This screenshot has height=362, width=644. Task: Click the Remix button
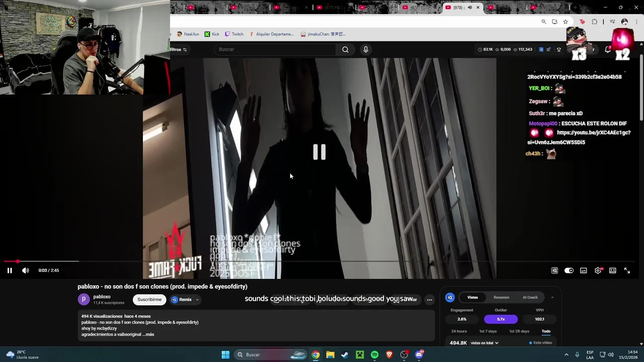click(182, 300)
